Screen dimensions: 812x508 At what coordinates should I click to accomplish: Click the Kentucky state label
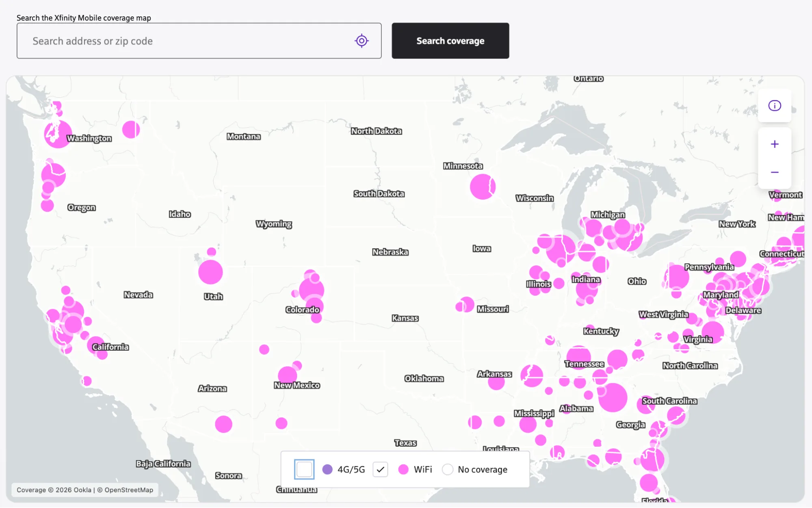point(601,331)
